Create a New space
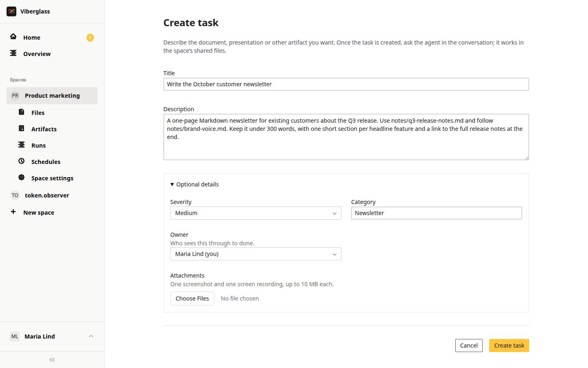The height and width of the screenshot is (368, 588). coord(52,213)
